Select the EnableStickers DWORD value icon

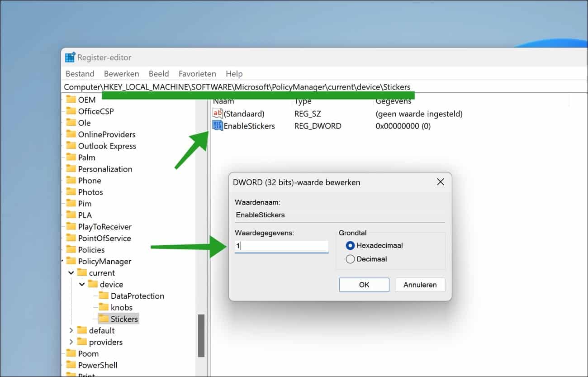218,126
